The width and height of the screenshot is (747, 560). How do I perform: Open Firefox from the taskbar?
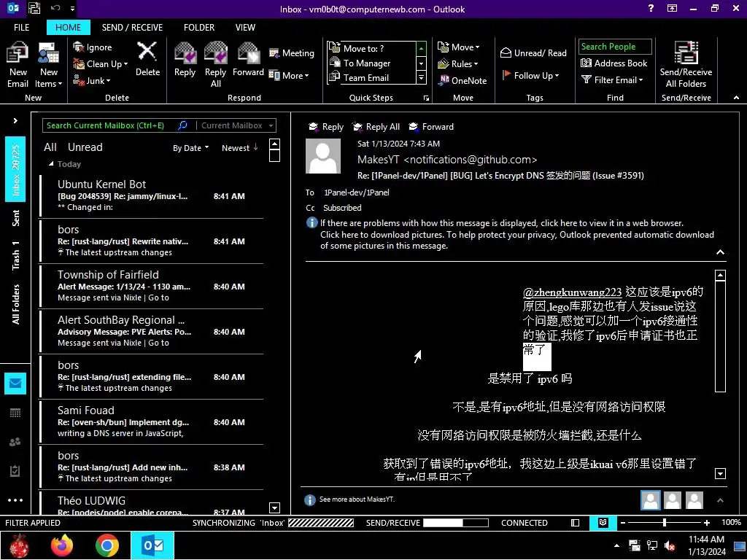(x=62, y=545)
